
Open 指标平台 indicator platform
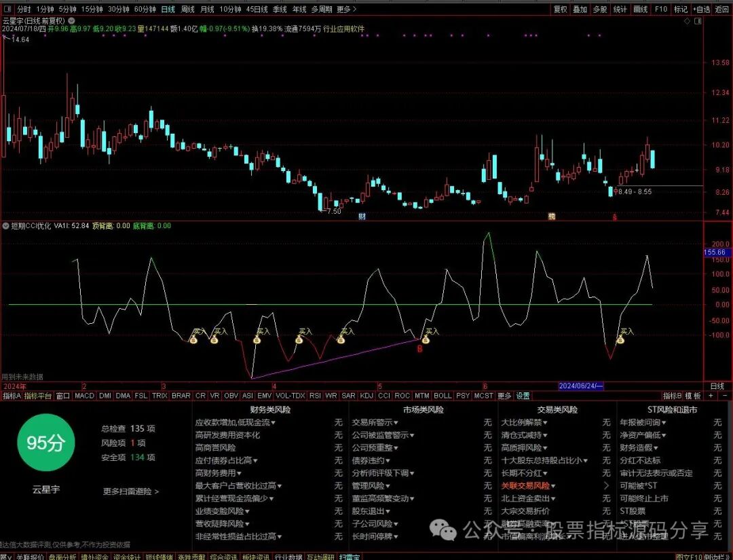pyautogui.click(x=38, y=396)
